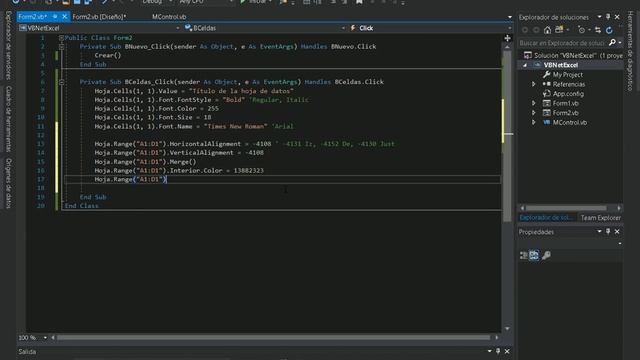Pin the Form2.vb tab

[55, 16]
